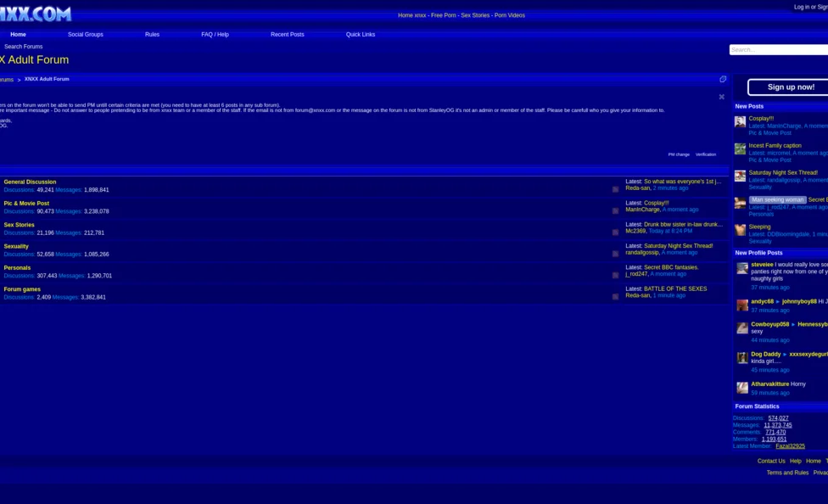Dismiss the notice with the X icon
828x504 pixels.
(721, 97)
